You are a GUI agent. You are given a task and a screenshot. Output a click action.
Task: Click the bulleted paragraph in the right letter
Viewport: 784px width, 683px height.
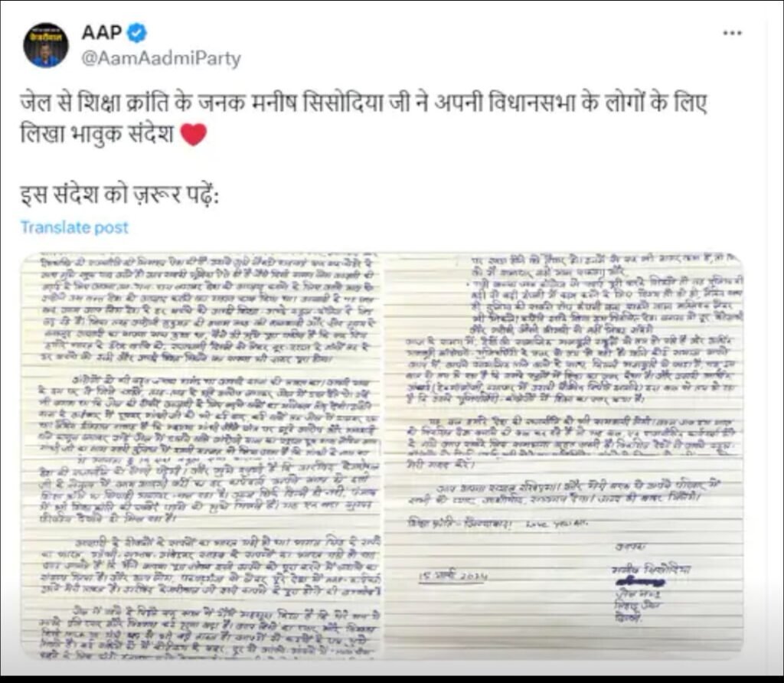605,304
